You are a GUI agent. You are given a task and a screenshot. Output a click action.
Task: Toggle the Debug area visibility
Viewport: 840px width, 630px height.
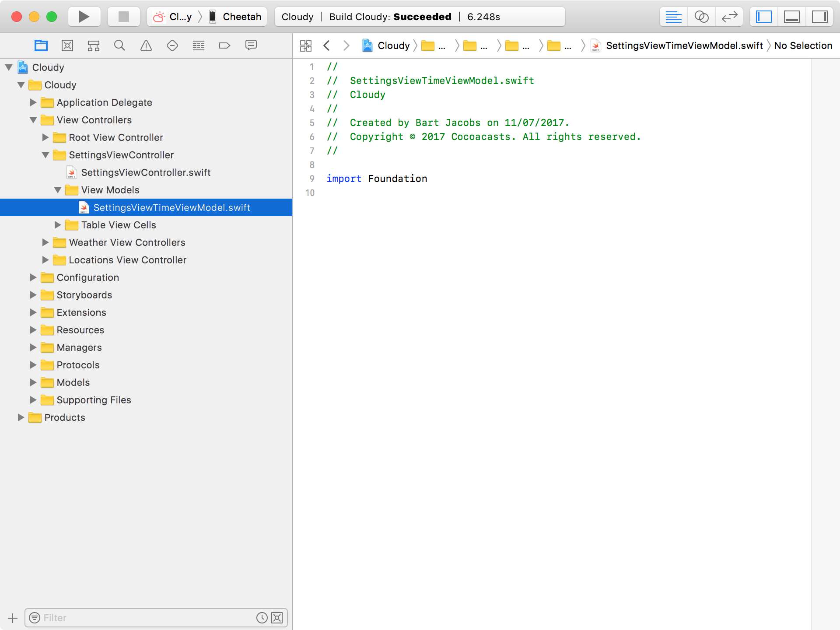click(792, 17)
